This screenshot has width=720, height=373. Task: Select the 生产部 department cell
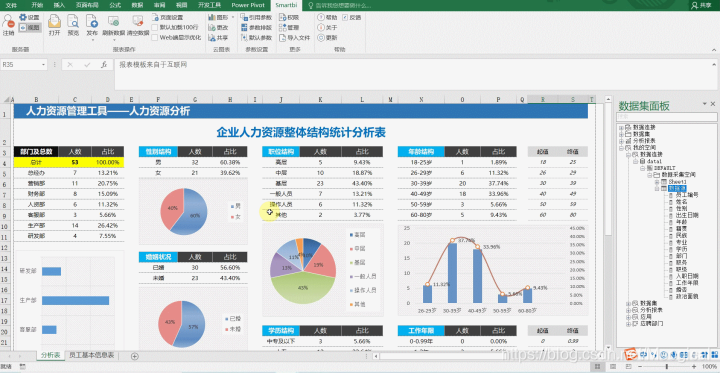36,226
